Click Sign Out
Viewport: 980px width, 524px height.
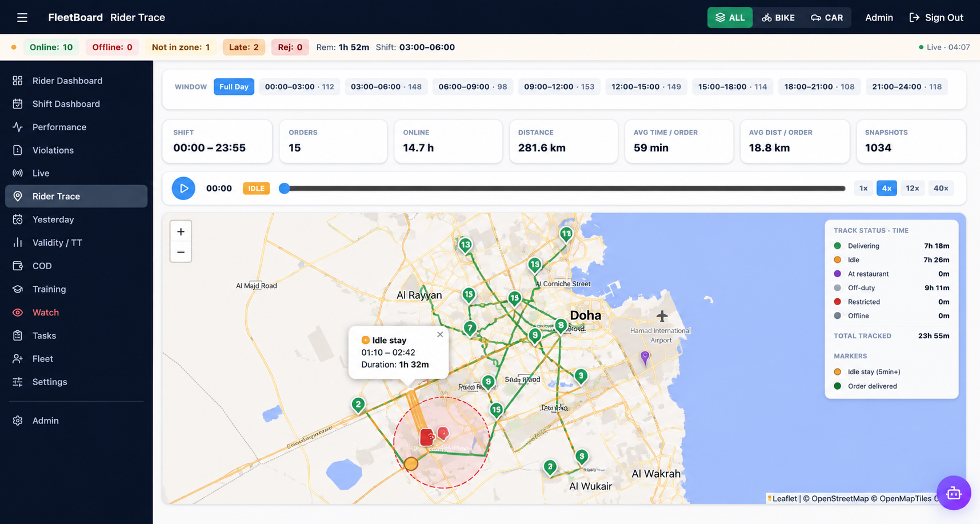coord(936,18)
